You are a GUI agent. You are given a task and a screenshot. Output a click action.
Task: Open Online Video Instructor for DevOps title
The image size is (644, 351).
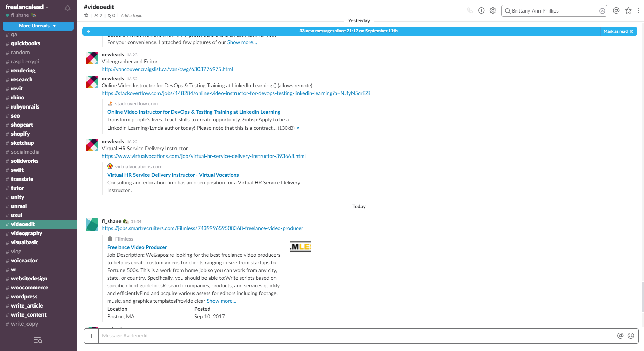[194, 112]
